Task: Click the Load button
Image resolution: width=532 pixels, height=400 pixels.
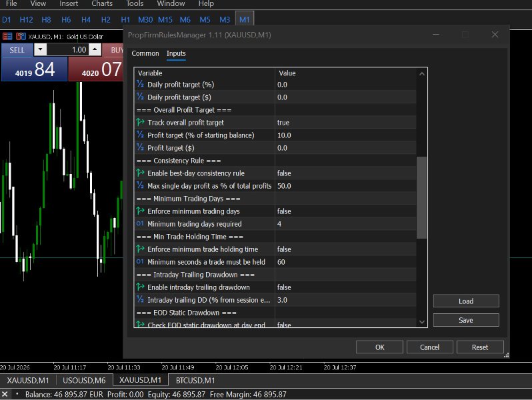Action: click(x=466, y=301)
